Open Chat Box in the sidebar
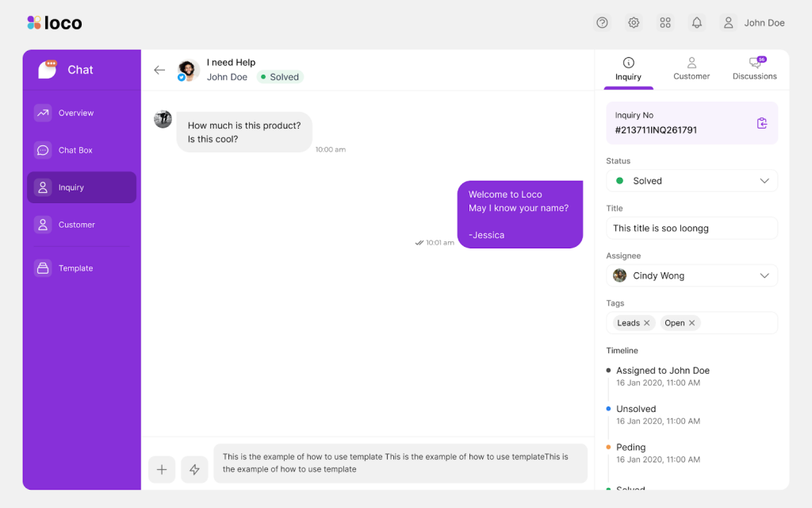 click(75, 150)
